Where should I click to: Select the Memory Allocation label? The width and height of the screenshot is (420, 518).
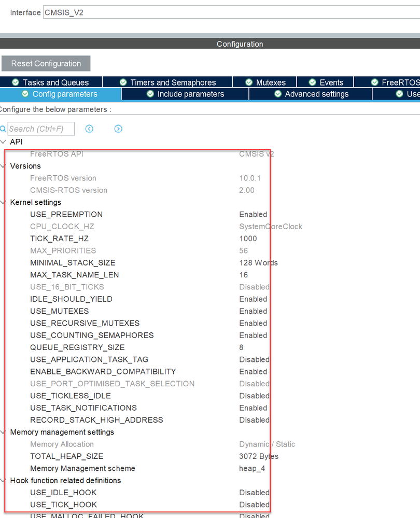(x=62, y=444)
